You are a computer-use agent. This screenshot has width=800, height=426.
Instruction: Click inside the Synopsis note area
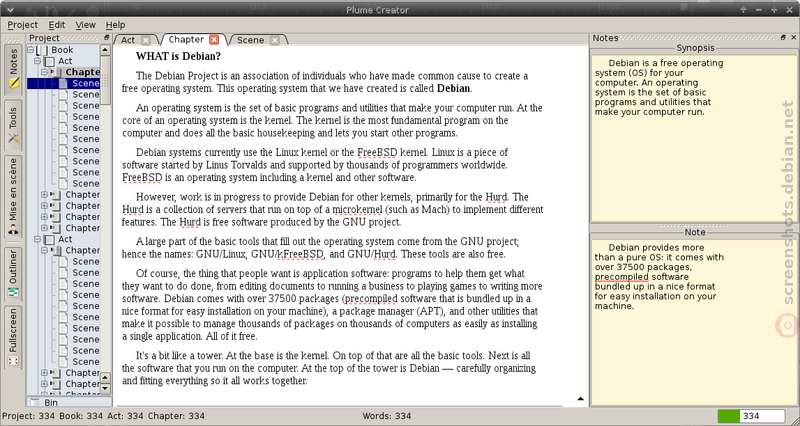[x=691, y=137]
